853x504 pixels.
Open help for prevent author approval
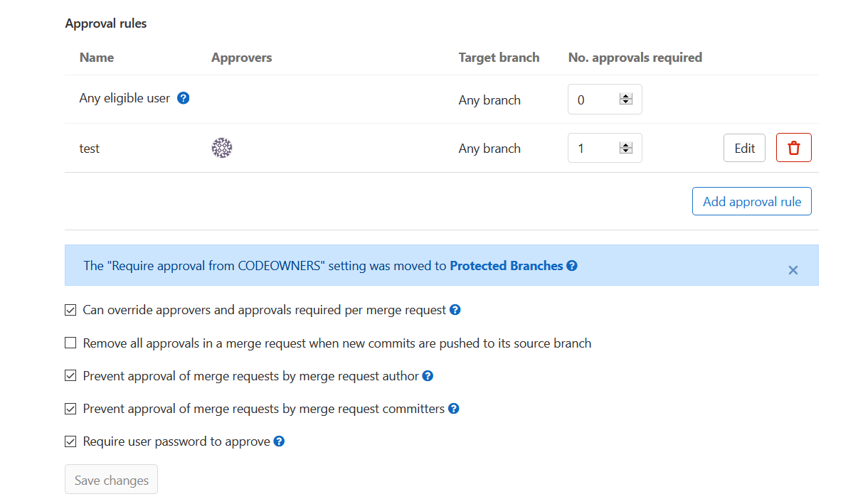pos(428,376)
